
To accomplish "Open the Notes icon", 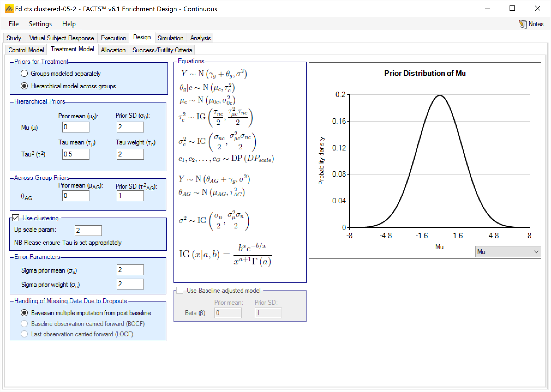I will click(x=523, y=24).
